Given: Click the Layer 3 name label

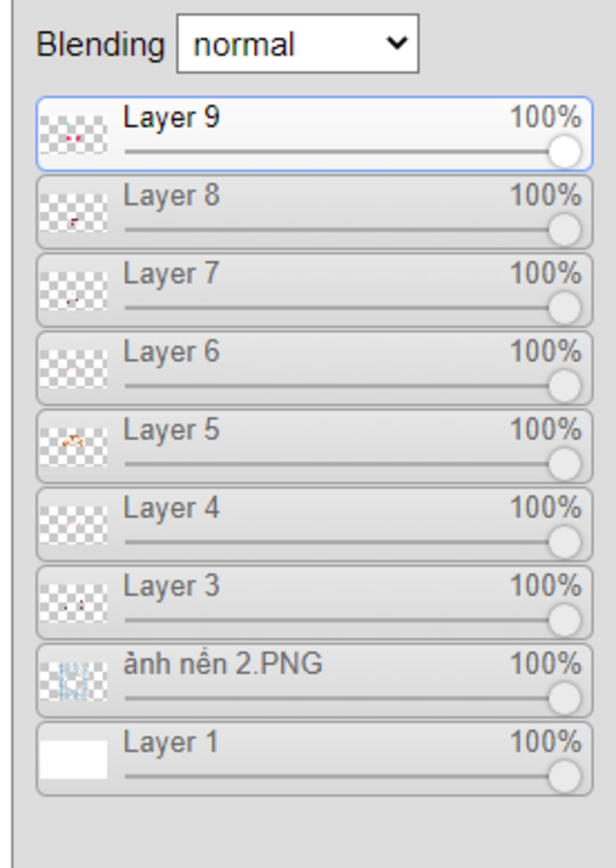Looking at the screenshot, I should (x=171, y=587).
